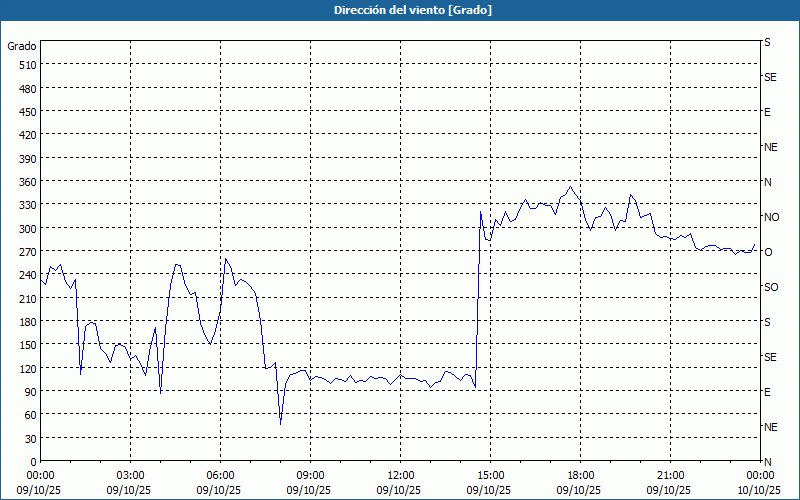Select the 03:00 time label on the x-axis
Image resolution: width=800 pixels, height=500 pixels.
[x=130, y=475]
